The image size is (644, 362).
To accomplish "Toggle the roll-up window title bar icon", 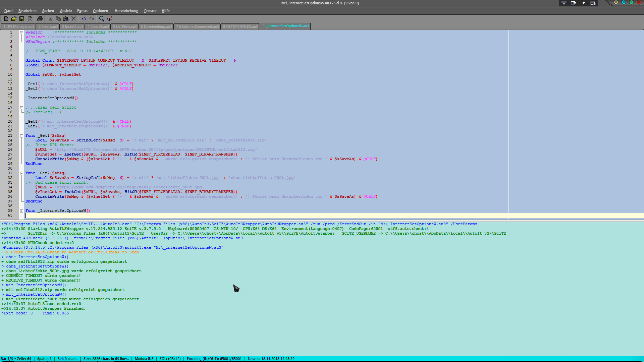I will point(564,3).
